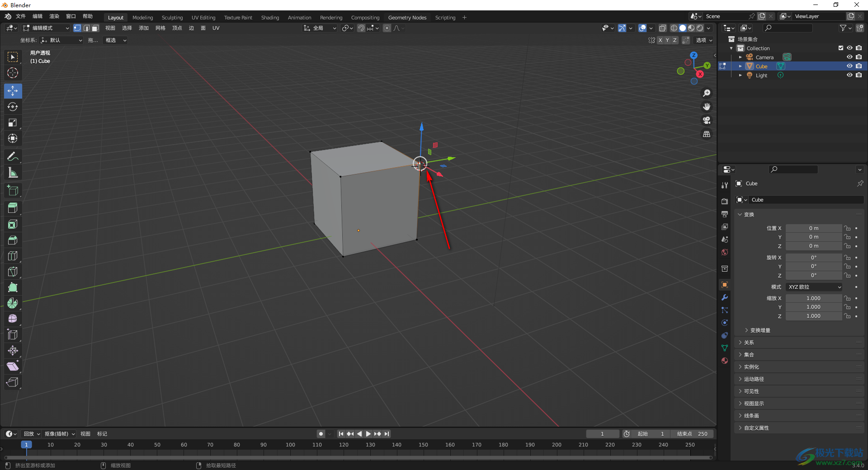Switch to the Sculpting workspace tab

coord(172,18)
